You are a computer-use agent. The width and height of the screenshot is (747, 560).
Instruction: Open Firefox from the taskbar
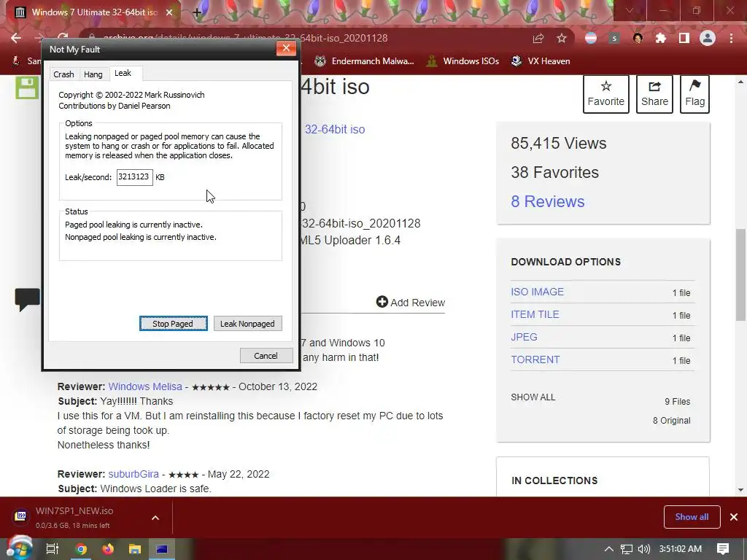point(108,549)
